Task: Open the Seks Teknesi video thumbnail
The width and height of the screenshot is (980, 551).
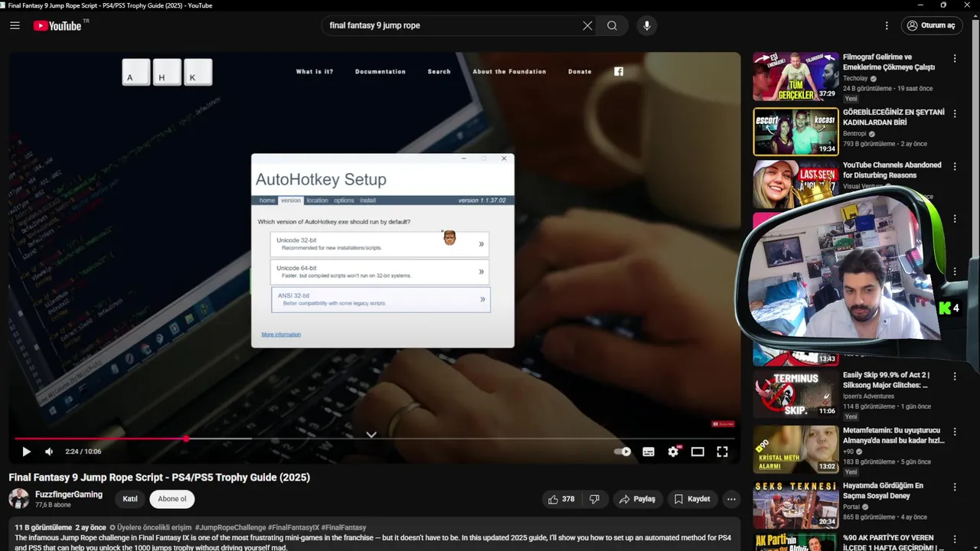Action: pos(795,504)
